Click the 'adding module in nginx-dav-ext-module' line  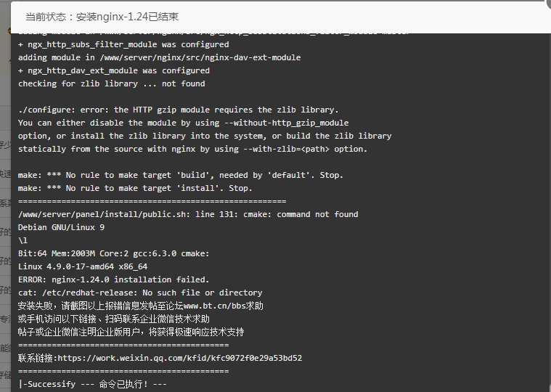pos(159,57)
